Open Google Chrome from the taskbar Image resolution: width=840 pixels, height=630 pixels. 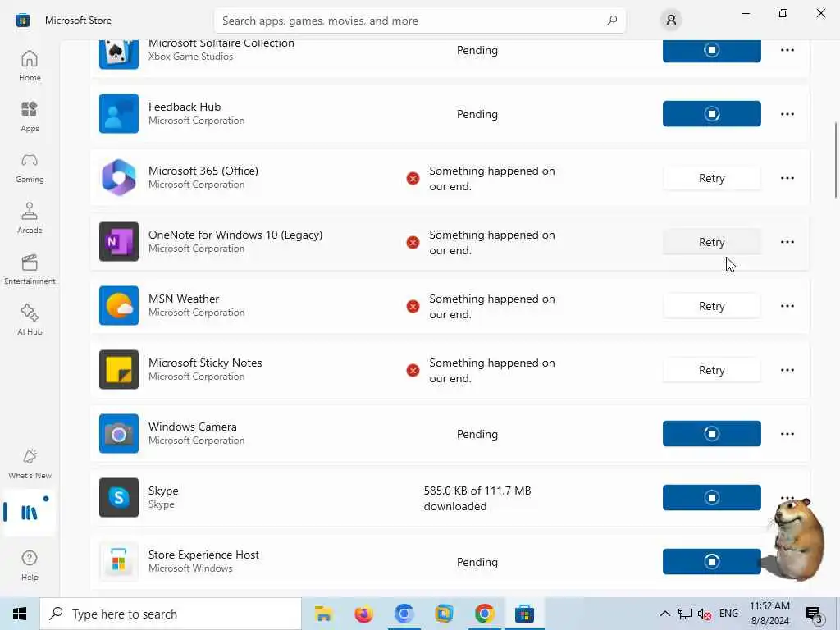[x=484, y=614]
